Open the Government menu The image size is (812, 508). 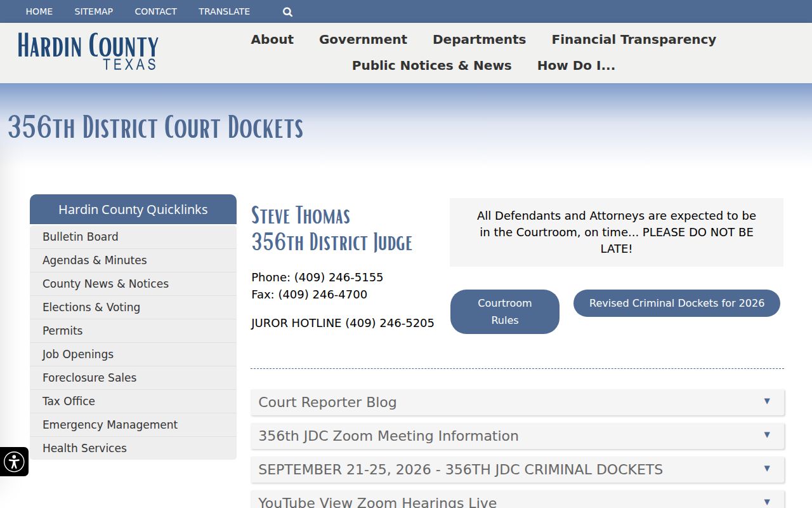coord(363,39)
